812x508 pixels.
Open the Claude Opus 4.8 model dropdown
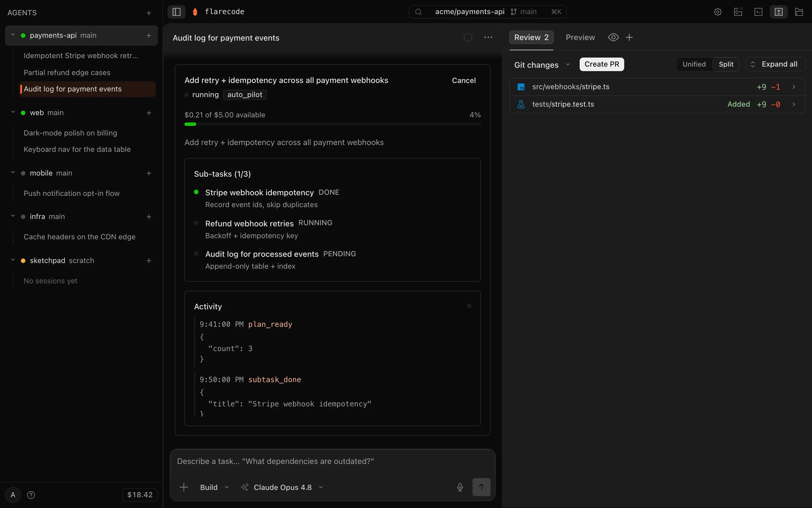click(282, 487)
